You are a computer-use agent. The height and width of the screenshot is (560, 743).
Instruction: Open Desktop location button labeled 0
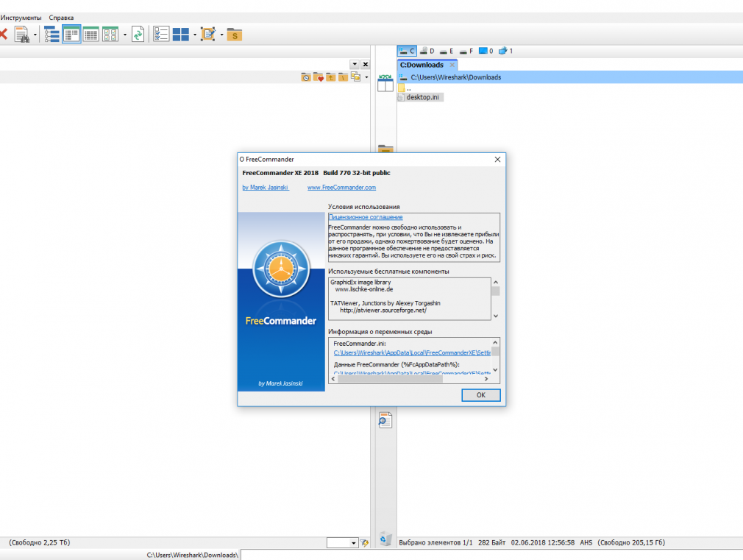tap(486, 52)
